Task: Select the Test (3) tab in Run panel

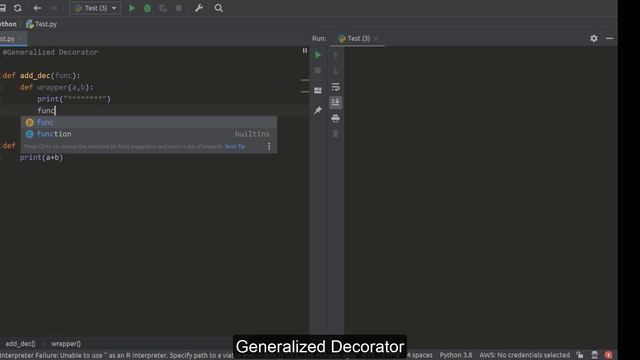Action: [x=354, y=38]
